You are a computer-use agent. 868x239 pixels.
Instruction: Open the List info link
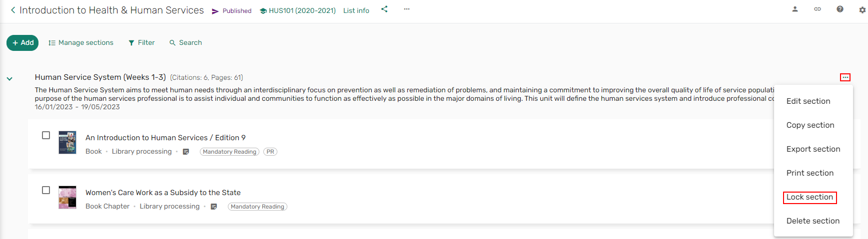356,10
